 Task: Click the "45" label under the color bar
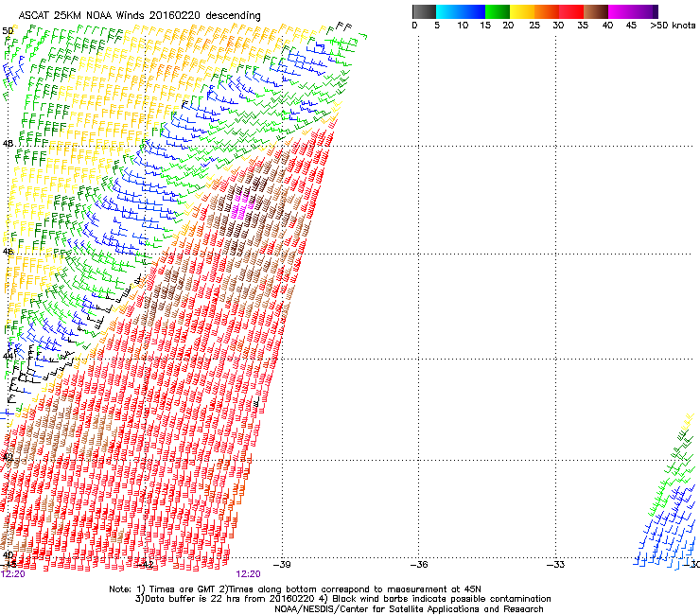pyautogui.click(x=631, y=26)
